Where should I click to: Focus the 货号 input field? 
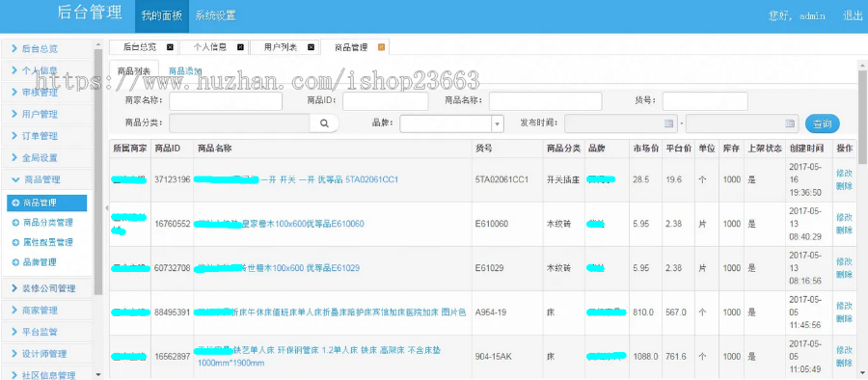705,101
